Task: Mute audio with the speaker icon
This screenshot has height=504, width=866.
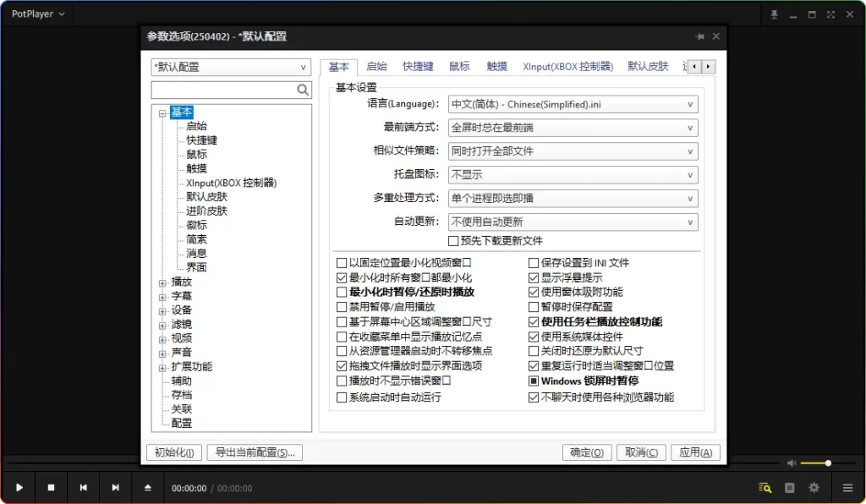Action: (792, 463)
